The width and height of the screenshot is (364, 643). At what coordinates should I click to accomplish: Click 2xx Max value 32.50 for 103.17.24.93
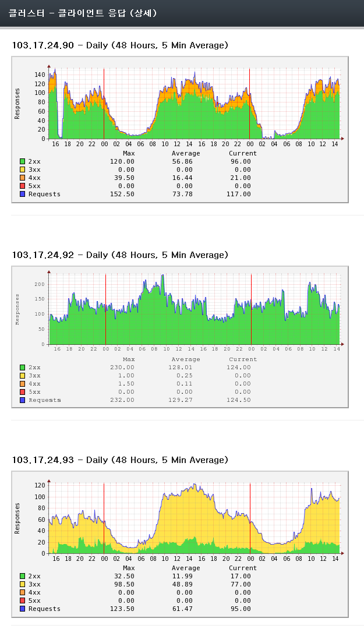tap(124, 576)
